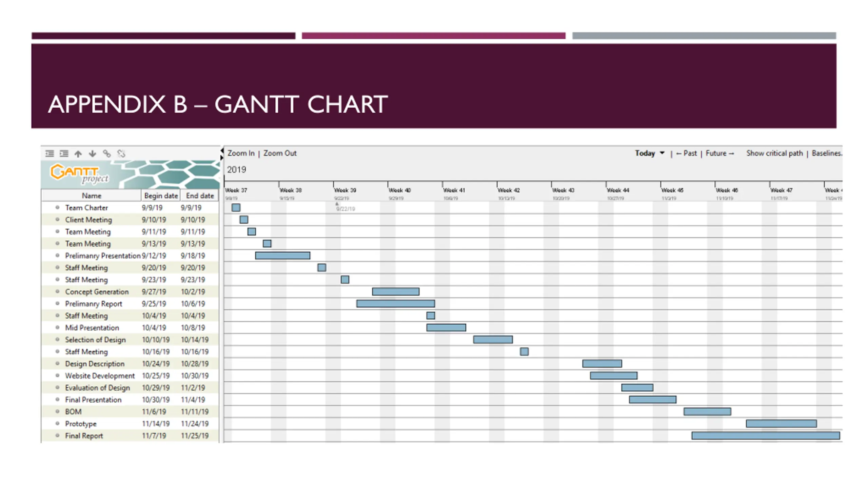Open the Baselines option
Viewport: 868px width, 488px height.
click(827, 153)
